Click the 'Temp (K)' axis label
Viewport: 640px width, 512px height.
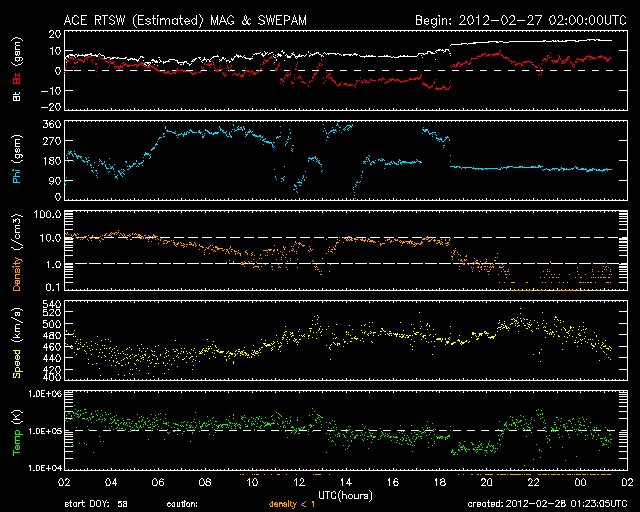click(x=17, y=432)
